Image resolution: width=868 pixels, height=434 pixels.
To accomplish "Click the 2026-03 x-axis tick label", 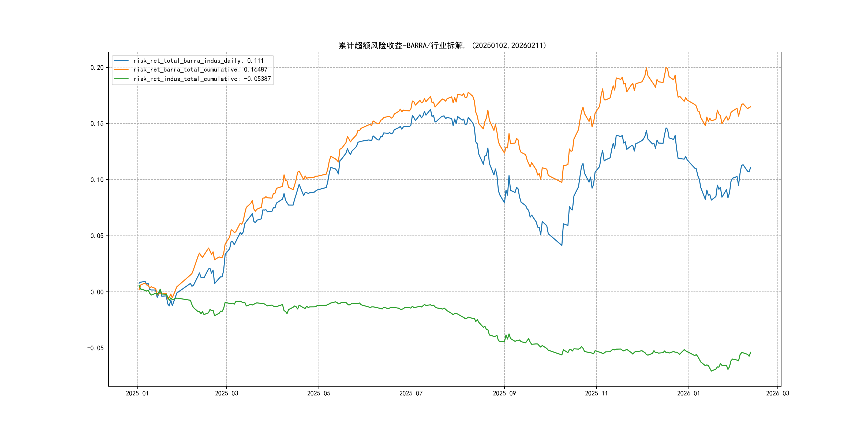I will 777,393.
